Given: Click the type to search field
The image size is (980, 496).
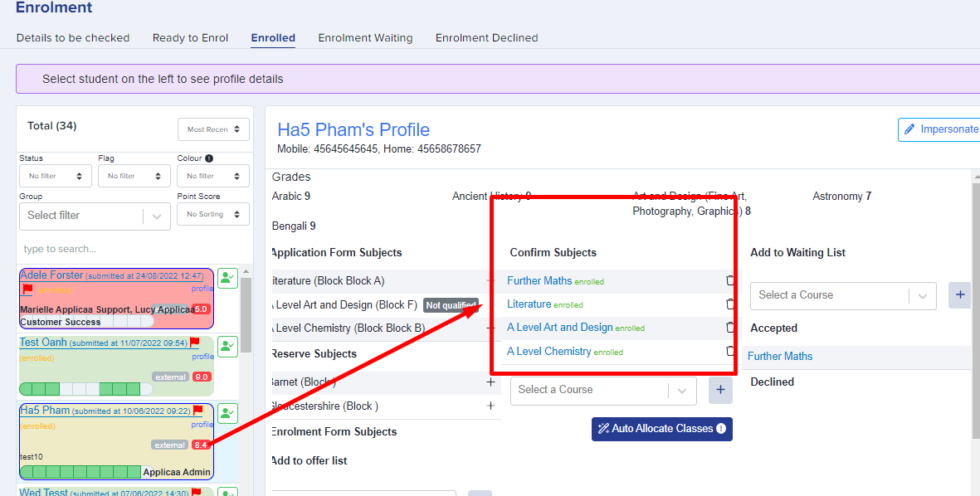Looking at the screenshot, I should click(134, 249).
